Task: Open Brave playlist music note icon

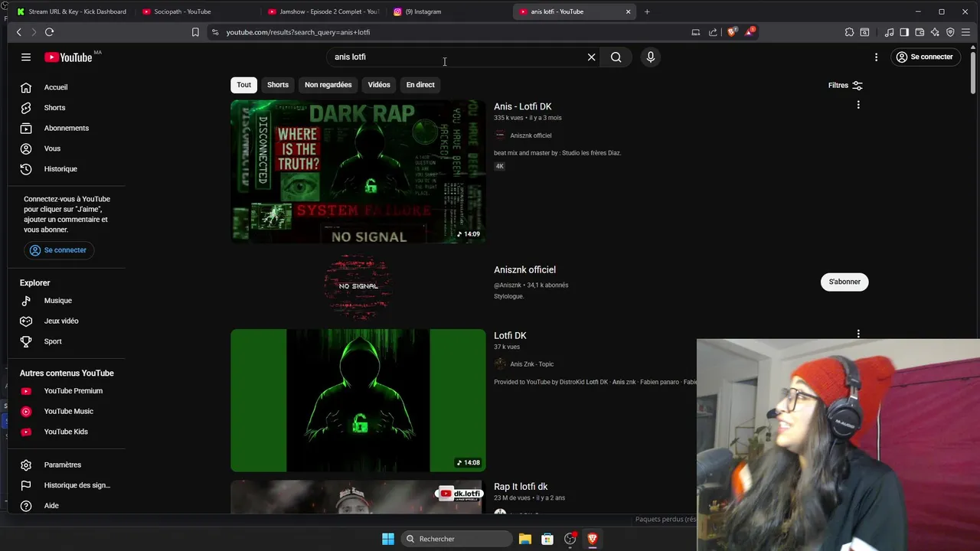Action: pos(889,32)
